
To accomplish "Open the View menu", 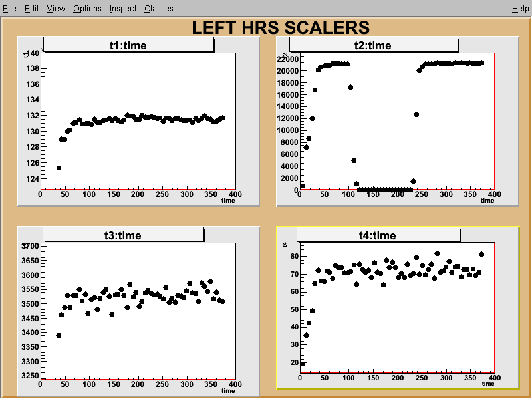I will click(56, 9).
